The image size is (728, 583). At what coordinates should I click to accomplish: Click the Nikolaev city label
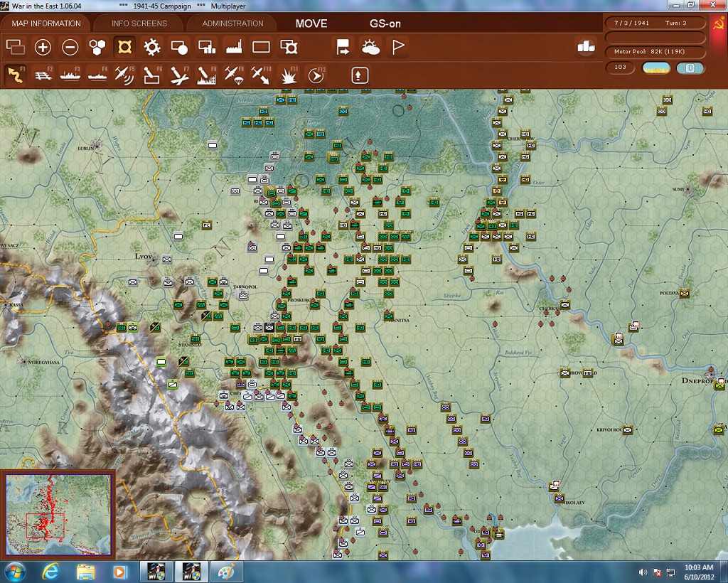574,503
